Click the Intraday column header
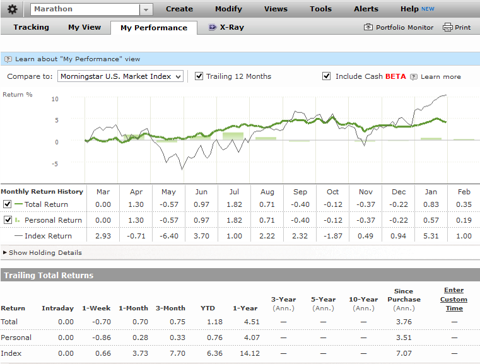480x364 pixels. tap(58, 308)
